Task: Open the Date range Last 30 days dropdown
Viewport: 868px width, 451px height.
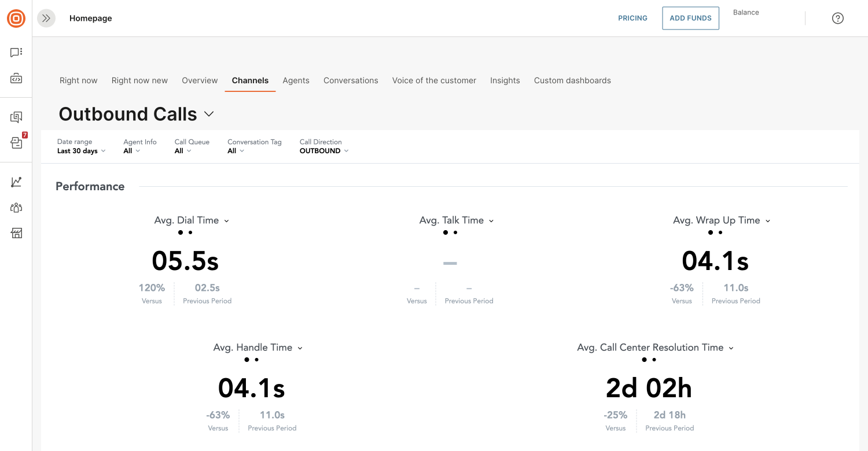Action: pos(82,146)
